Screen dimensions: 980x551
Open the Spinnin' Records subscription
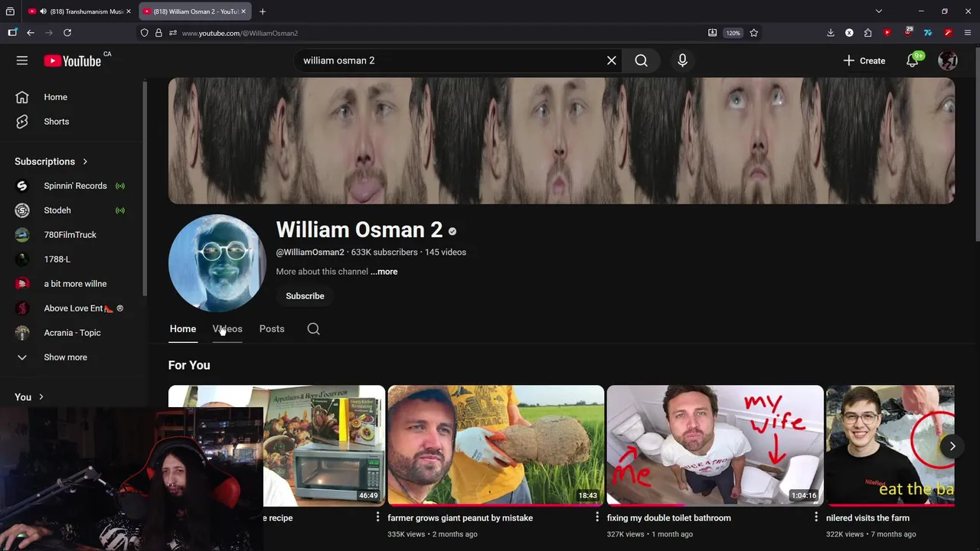[x=73, y=186]
